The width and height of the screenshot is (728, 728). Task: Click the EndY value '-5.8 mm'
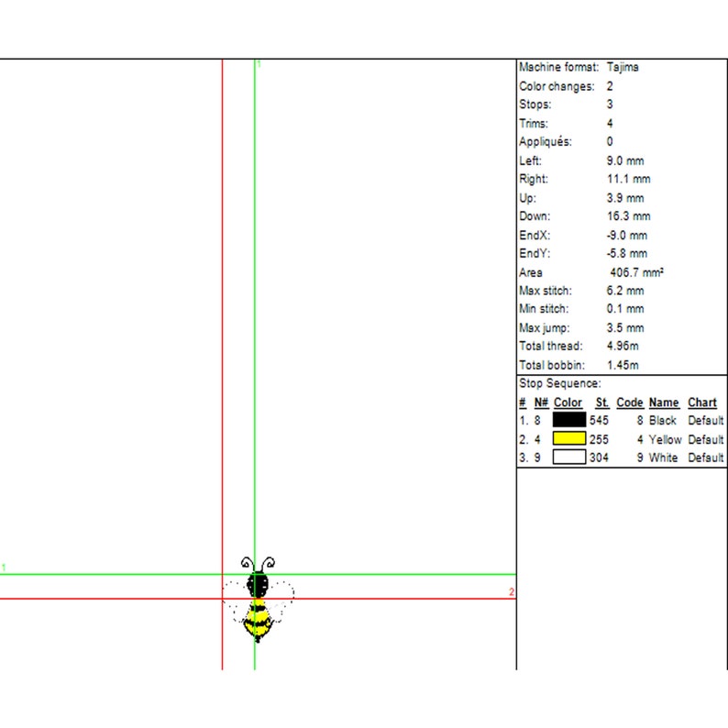coord(626,253)
